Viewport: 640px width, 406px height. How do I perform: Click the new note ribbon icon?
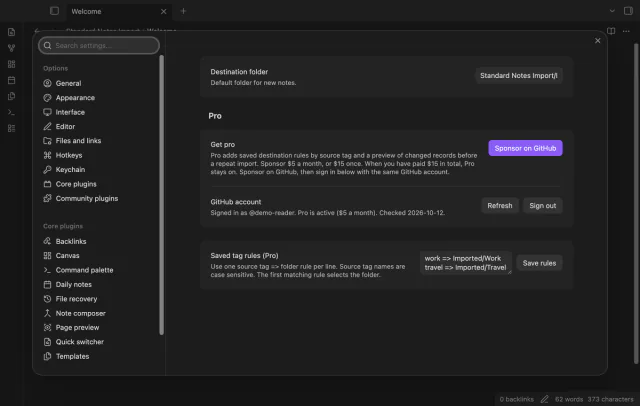click(11, 32)
